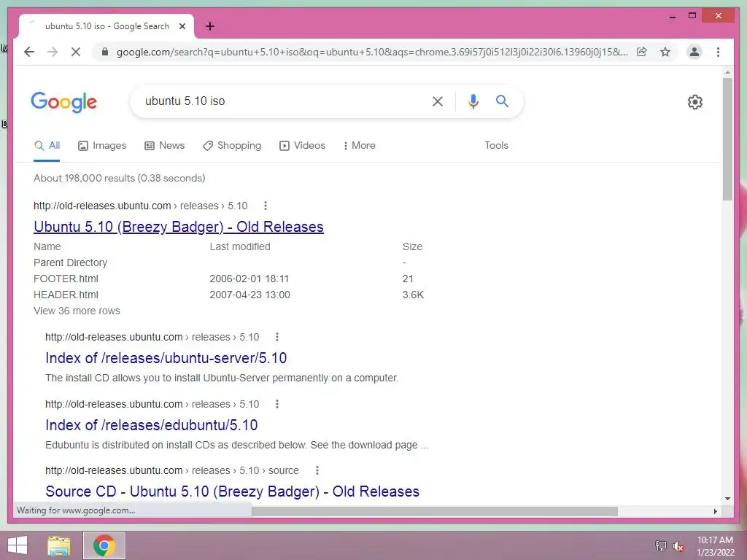View site info via the padlock icon
Image resolution: width=747 pixels, height=560 pixels.
pos(105,52)
